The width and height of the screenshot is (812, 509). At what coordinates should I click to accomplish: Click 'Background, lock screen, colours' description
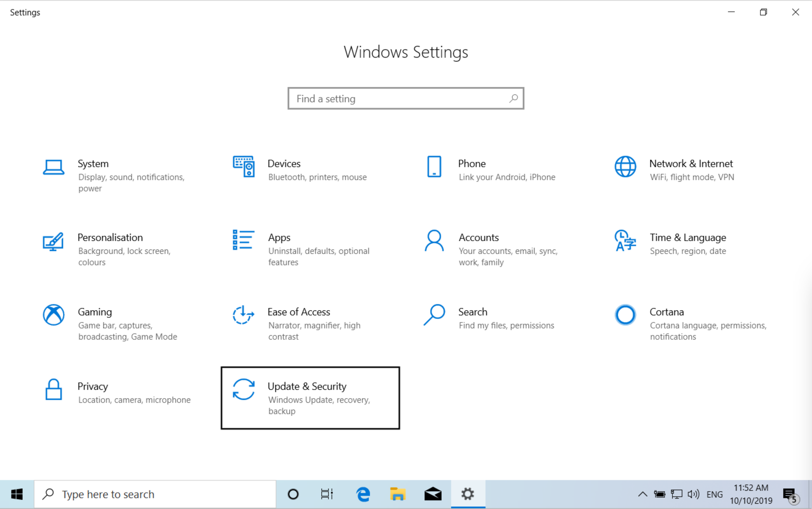click(x=124, y=257)
